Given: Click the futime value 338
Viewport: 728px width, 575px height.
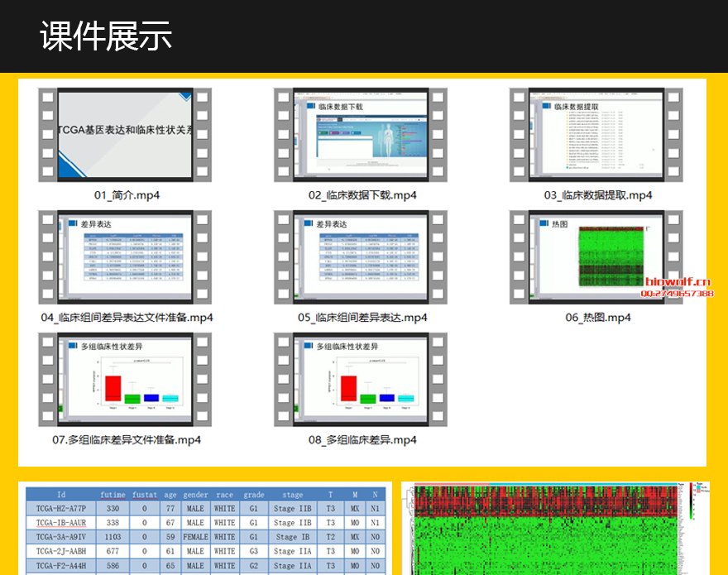Looking at the screenshot, I should 113,523.
